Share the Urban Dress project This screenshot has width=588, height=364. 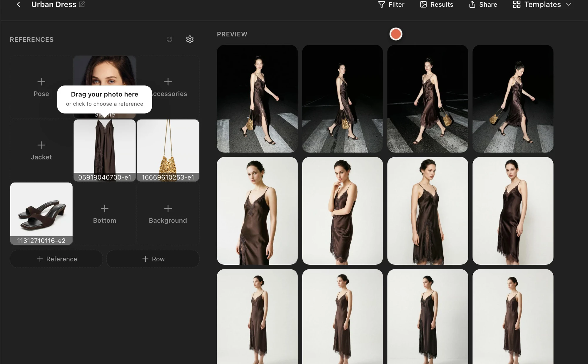pos(483,4)
